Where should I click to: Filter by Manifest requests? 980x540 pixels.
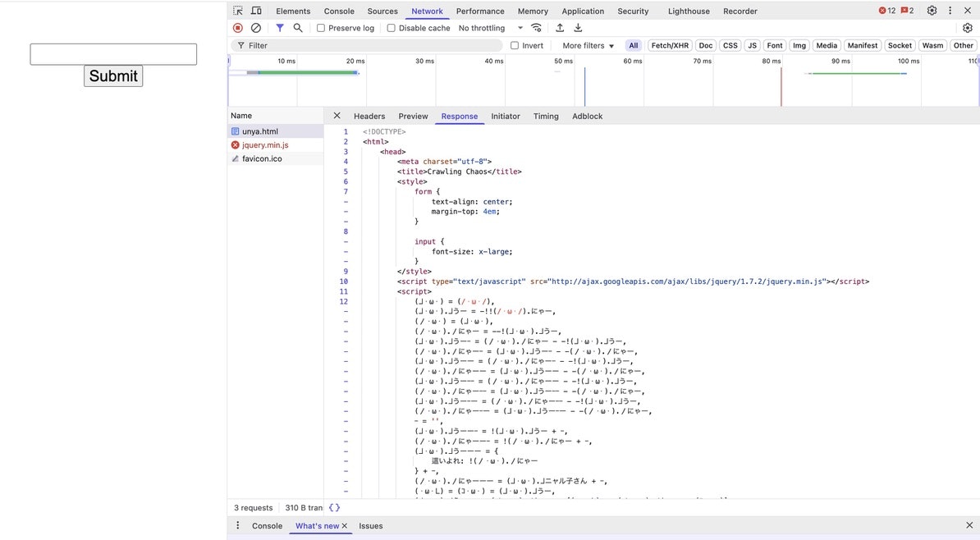(x=863, y=46)
